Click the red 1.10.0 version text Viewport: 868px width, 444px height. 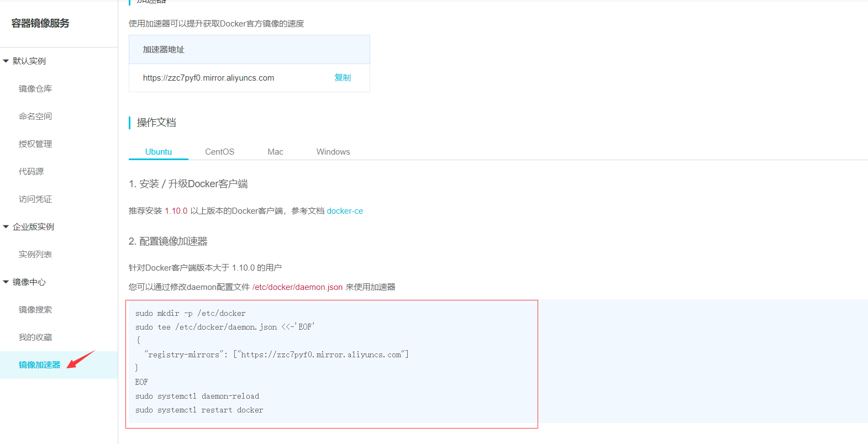pos(176,211)
